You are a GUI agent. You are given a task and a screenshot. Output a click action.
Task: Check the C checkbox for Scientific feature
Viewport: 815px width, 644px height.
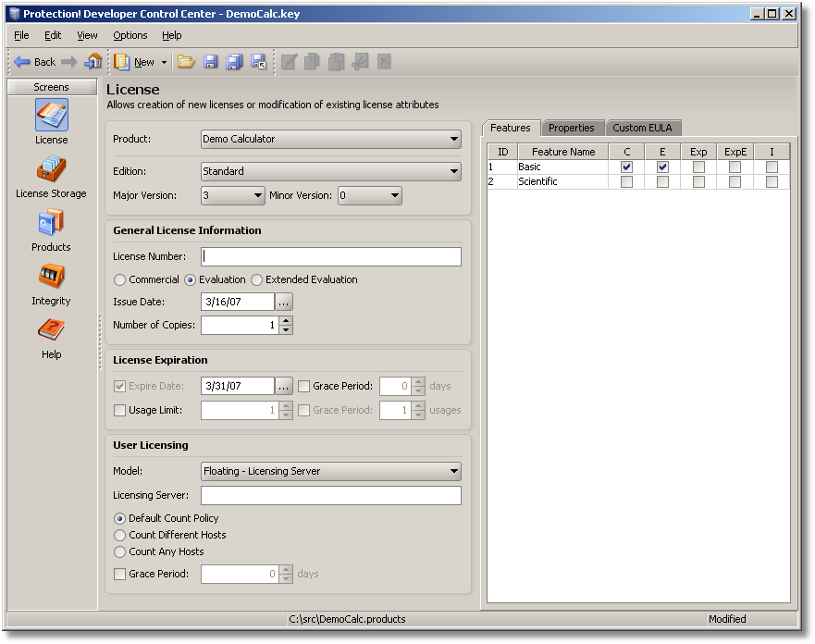627,182
